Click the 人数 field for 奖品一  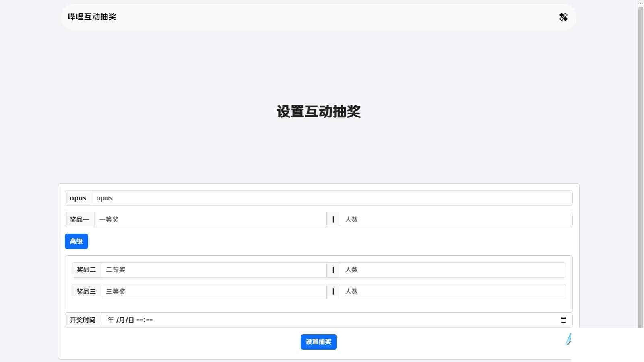(x=456, y=220)
